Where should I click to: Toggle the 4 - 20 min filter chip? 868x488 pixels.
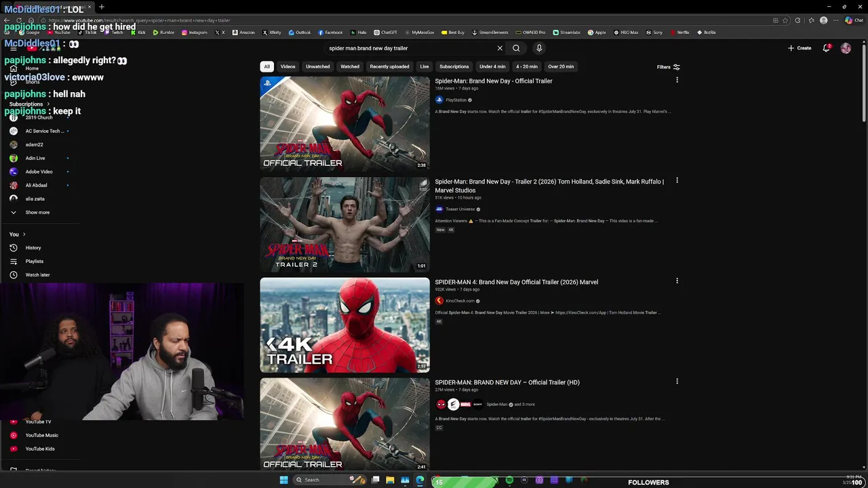click(x=527, y=66)
